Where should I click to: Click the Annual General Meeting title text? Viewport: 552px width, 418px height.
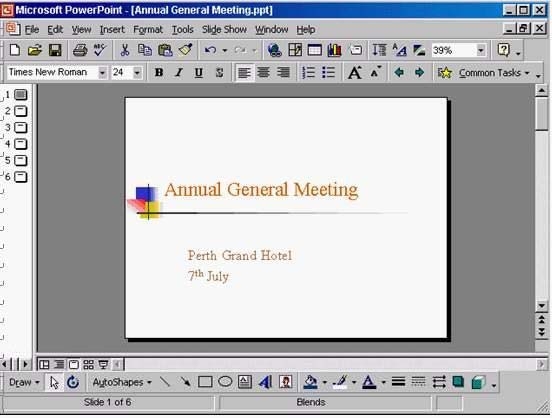point(261,190)
